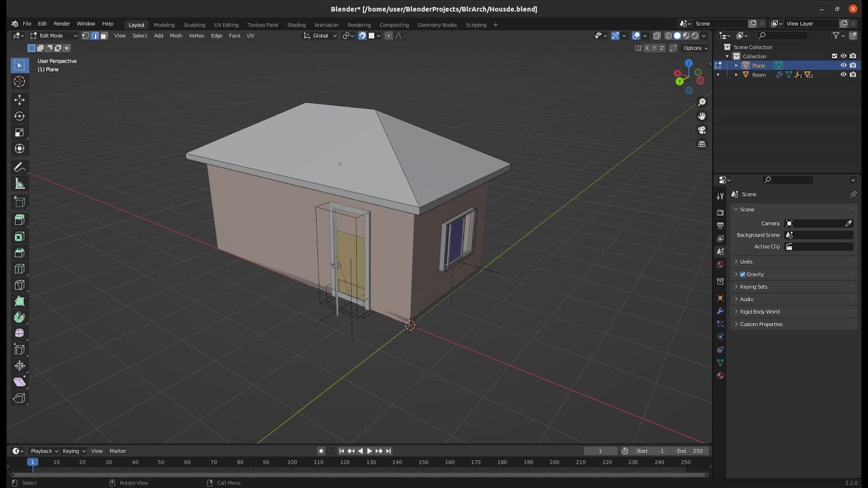Select the Rotate tool
868x488 pixels.
pyautogui.click(x=20, y=116)
